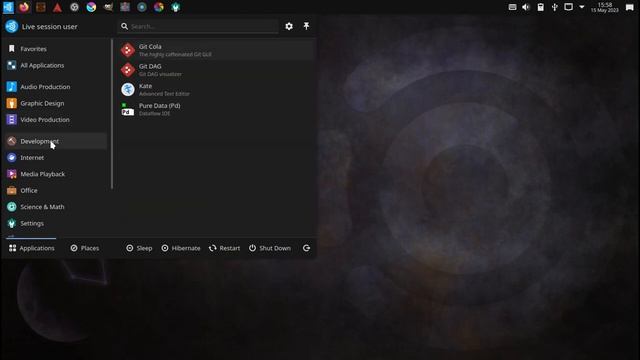Open the Kate text editor
Viewport: 640px width, 360px height.
pyautogui.click(x=216, y=89)
